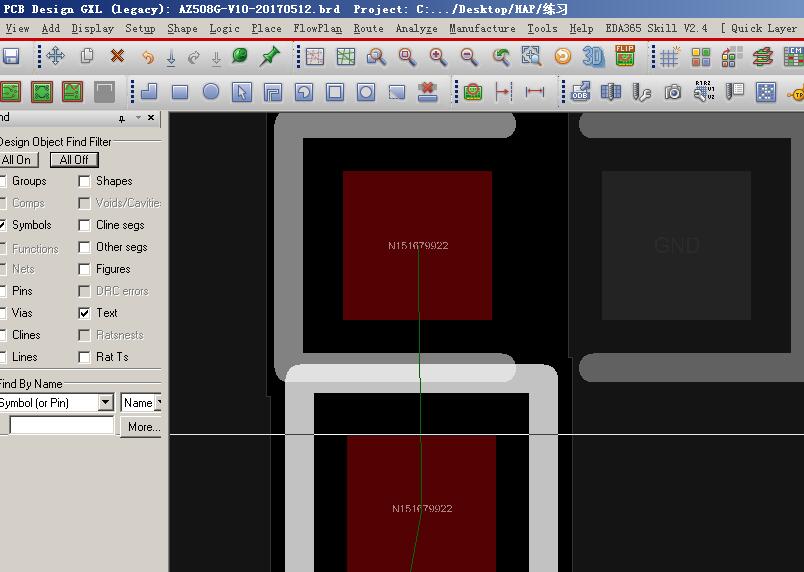Toggle the Cline segs checkbox
The height and width of the screenshot is (572, 804).
[x=85, y=225]
